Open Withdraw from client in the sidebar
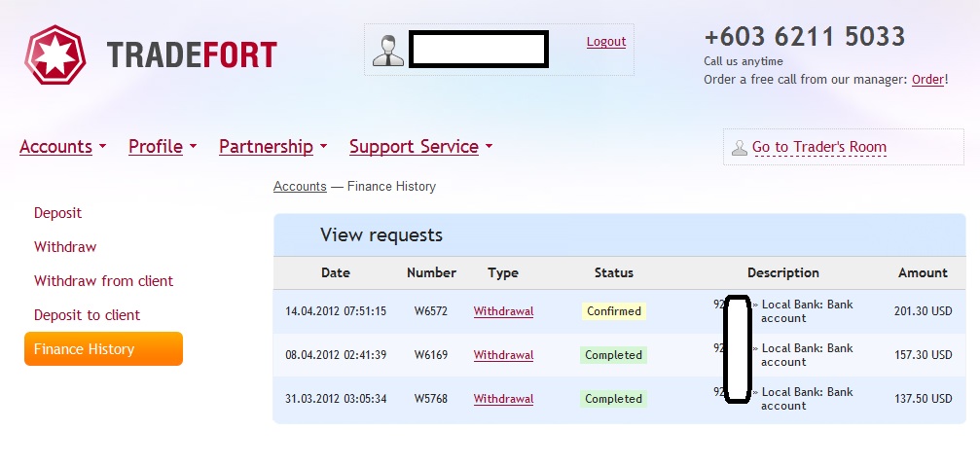This screenshot has width=980, height=467. [x=103, y=281]
